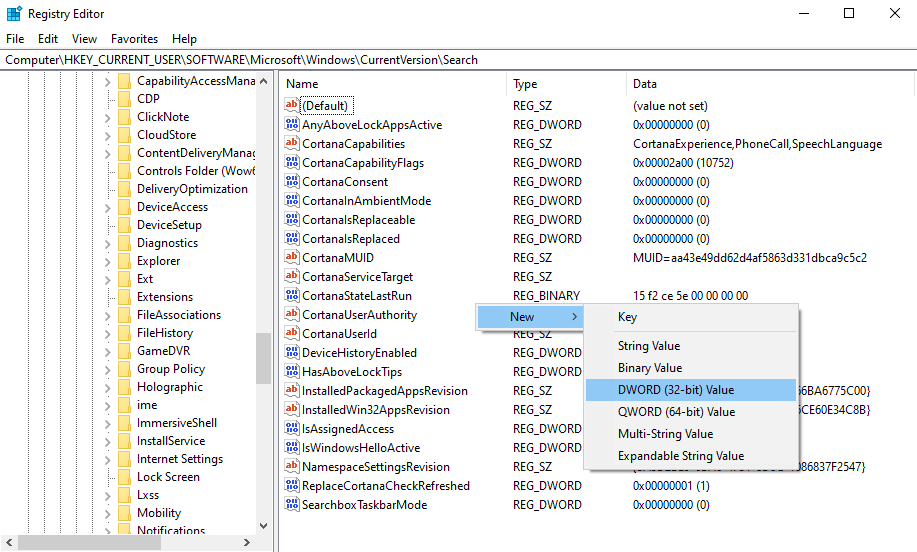917x552 pixels.
Task: Expand the ClickNote key arrow
Action: [108, 118]
